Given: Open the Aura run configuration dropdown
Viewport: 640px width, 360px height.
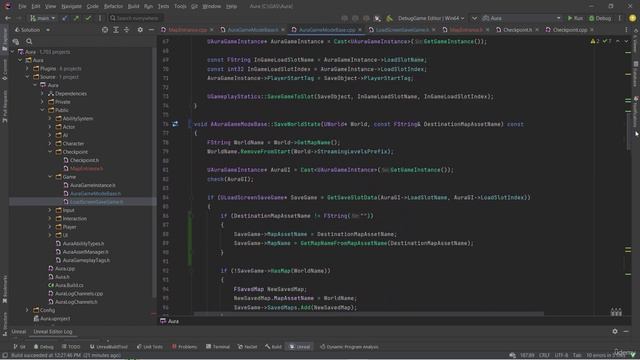Looking at the screenshot, I should coord(522,18).
